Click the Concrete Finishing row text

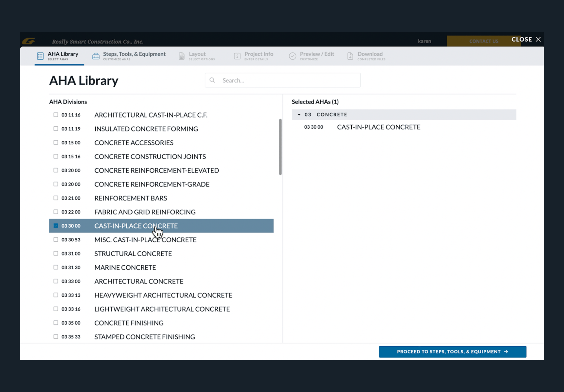click(x=129, y=323)
